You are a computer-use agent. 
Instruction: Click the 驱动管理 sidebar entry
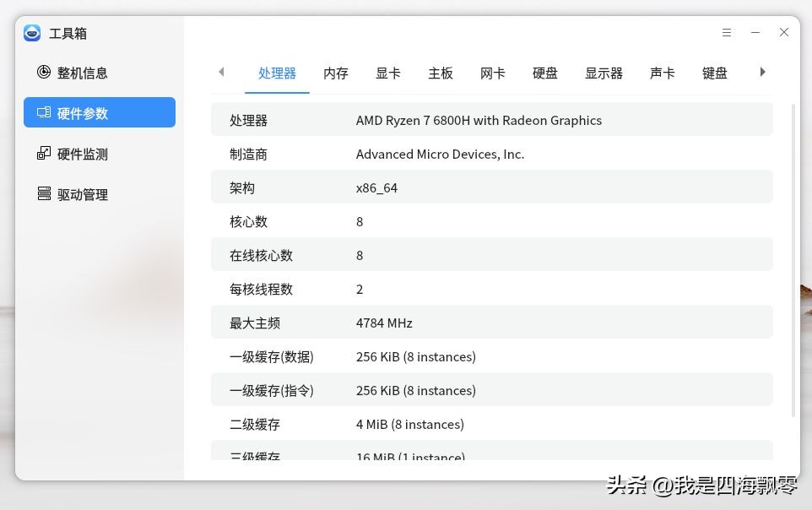pos(82,194)
